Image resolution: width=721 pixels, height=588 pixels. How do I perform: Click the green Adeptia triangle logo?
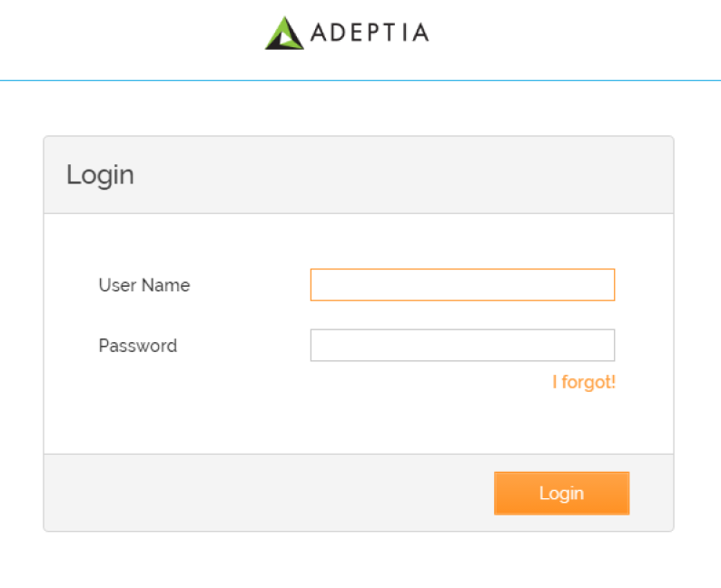[x=284, y=34]
